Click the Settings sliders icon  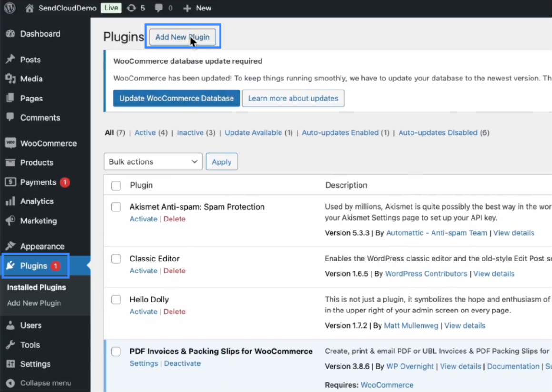[10, 364]
